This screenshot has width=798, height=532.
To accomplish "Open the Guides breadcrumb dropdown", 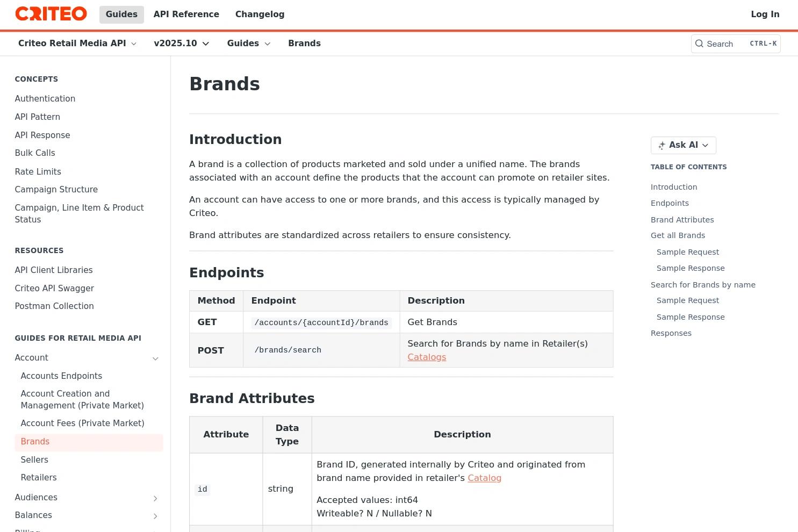I will (x=249, y=44).
